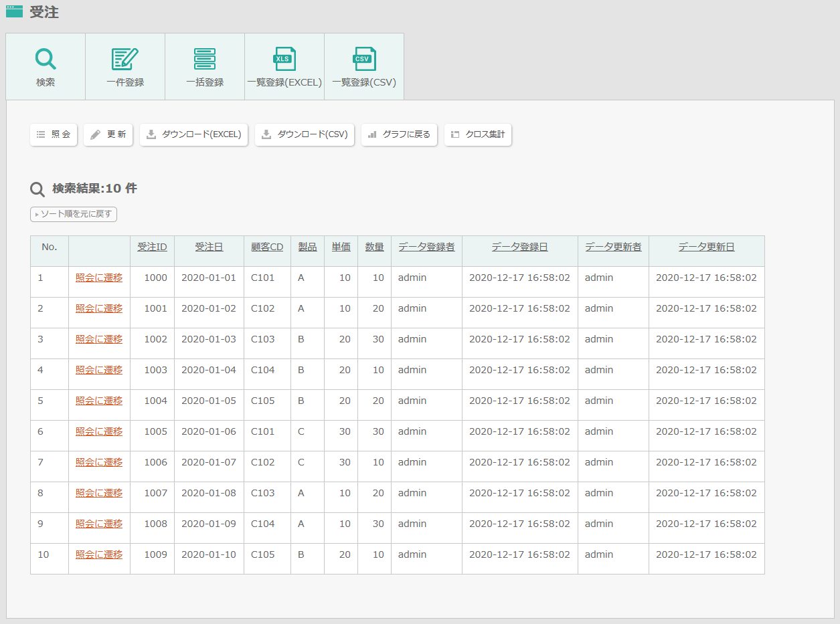Click ダウンロード(EXCEL) button
Viewport: 840px width, 624px height.
194,134
